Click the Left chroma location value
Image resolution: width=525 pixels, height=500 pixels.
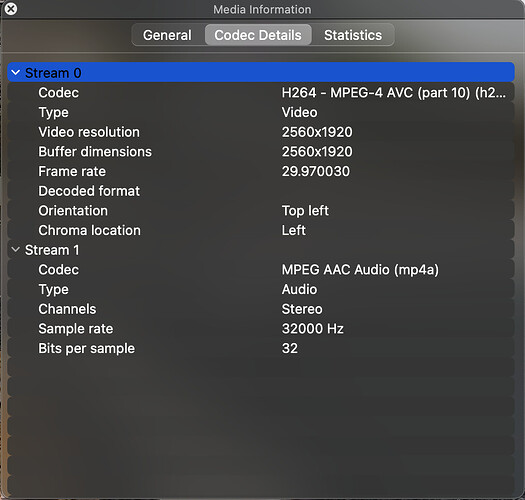click(294, 230)
